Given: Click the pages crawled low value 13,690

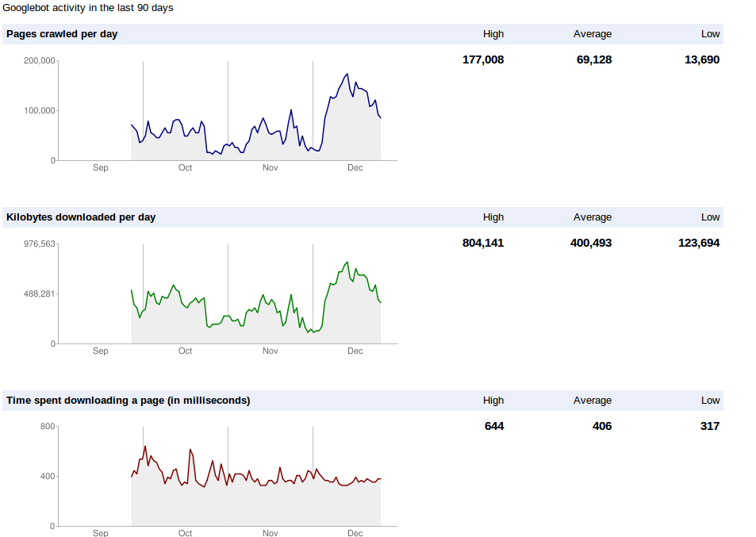Looking at the screenshot, I should coord(702,59).
